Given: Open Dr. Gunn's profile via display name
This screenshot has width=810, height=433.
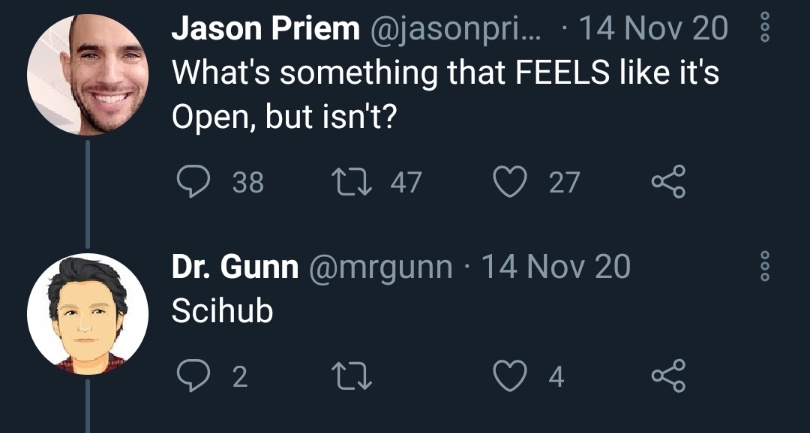Looking at the screenshot, I should 235,268.
